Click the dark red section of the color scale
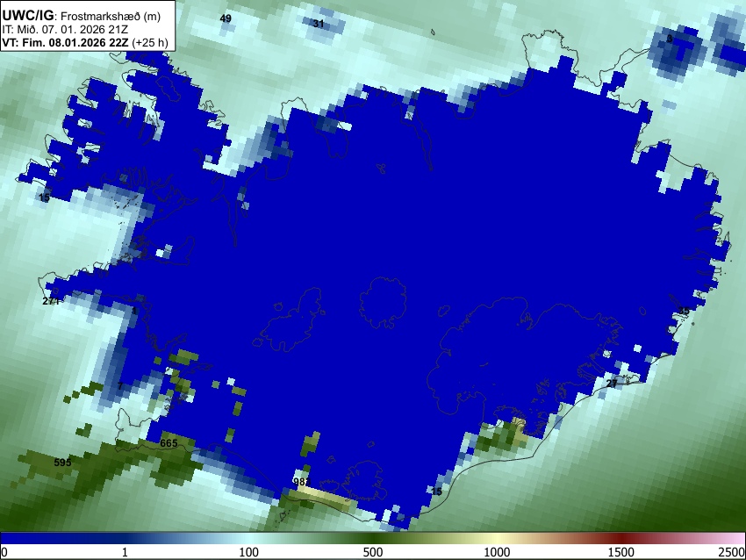 click(x=621, y=538)
